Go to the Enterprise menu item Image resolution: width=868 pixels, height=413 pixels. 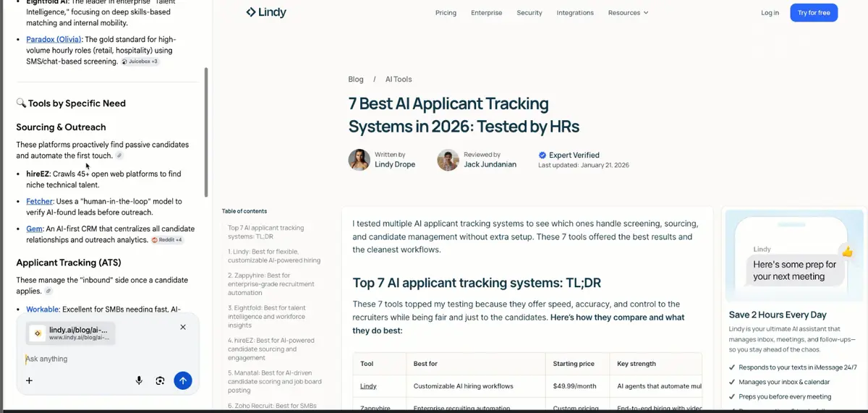[x=486, y=12]
